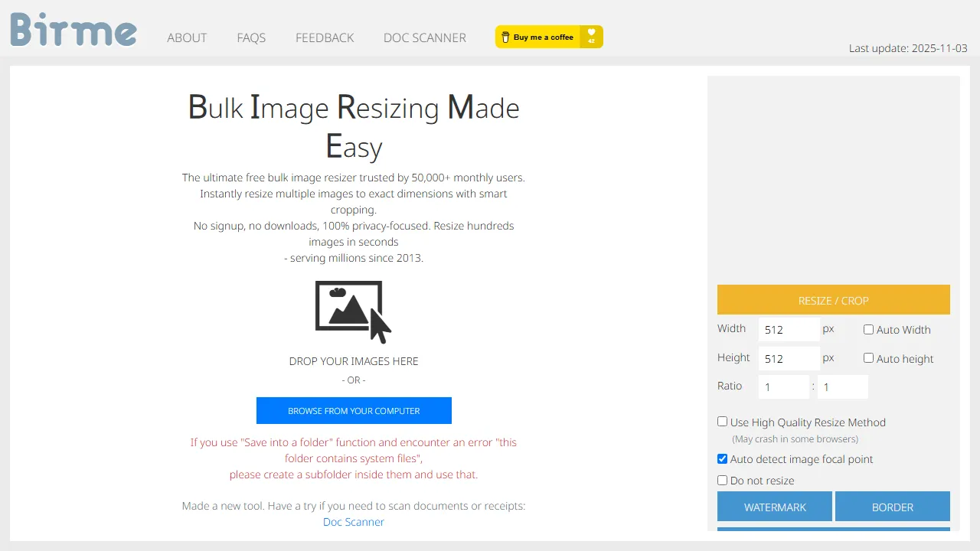The width and height of the screenshot is (980, 551).
Task: Open the FEEDBACK page
Action: 325,37
